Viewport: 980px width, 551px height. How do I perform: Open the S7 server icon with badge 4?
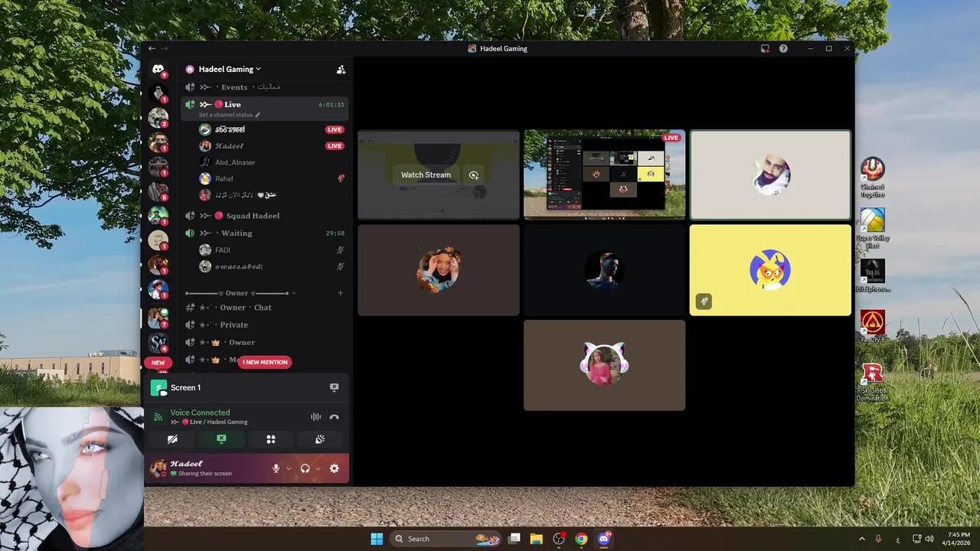pyautogui.click(x=158, y=341)
